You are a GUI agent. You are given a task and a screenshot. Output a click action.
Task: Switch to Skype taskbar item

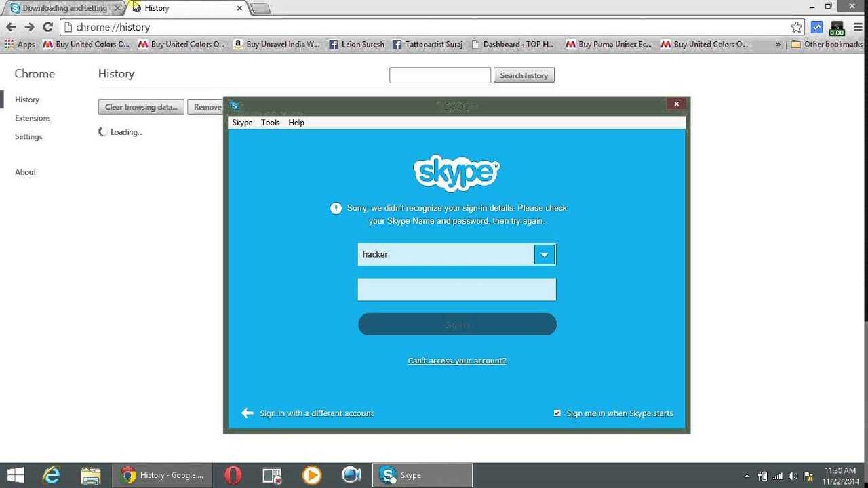coord(422,475)
